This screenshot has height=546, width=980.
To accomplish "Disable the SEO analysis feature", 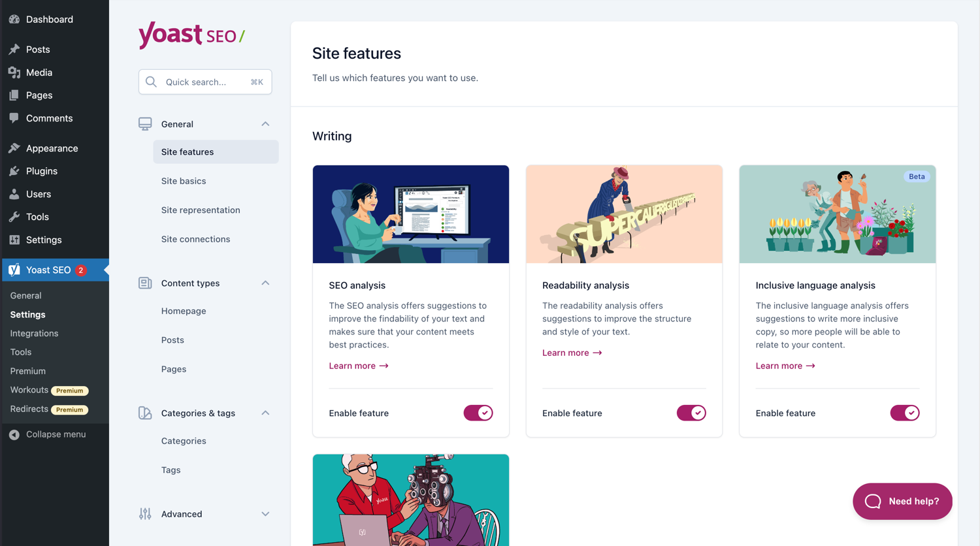I will pyautogui.click(x=478, y=413).
